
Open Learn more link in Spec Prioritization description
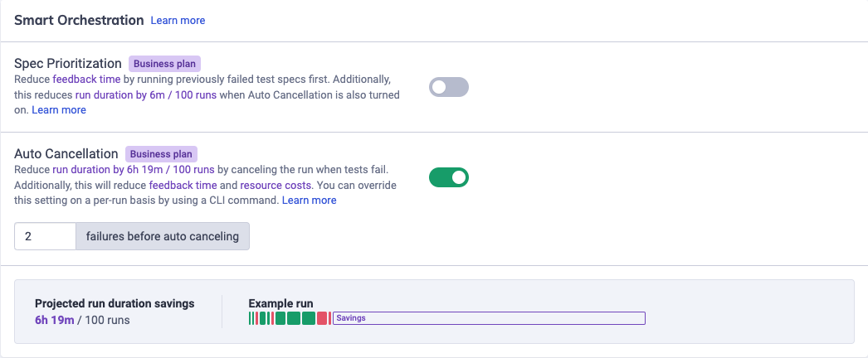coord(59,110)
